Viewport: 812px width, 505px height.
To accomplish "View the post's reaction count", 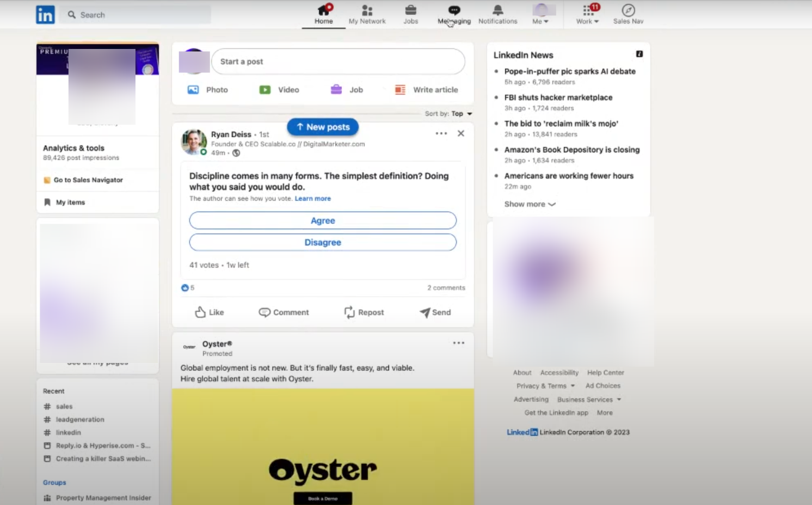I will tap(188, 287).
